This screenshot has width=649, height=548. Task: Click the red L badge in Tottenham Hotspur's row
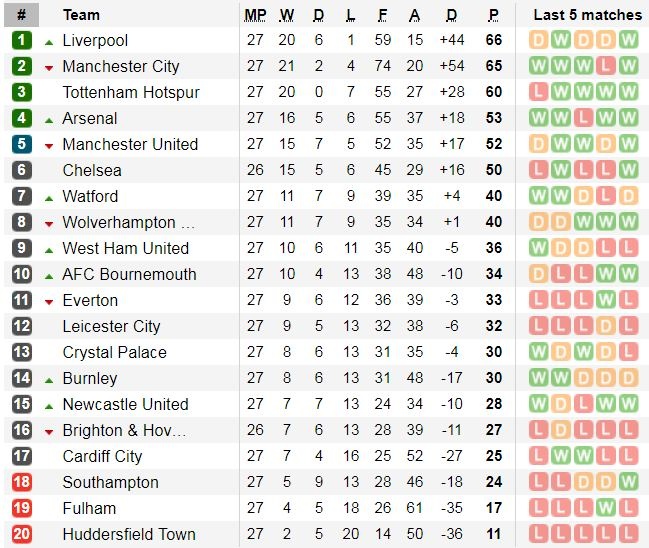pyautogui.click(x=538, y=92)
